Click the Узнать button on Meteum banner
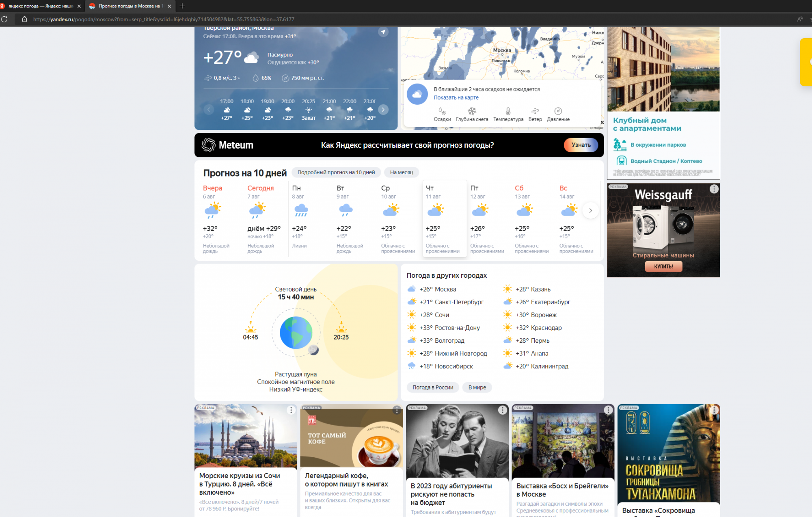 [x=581, y=145]
